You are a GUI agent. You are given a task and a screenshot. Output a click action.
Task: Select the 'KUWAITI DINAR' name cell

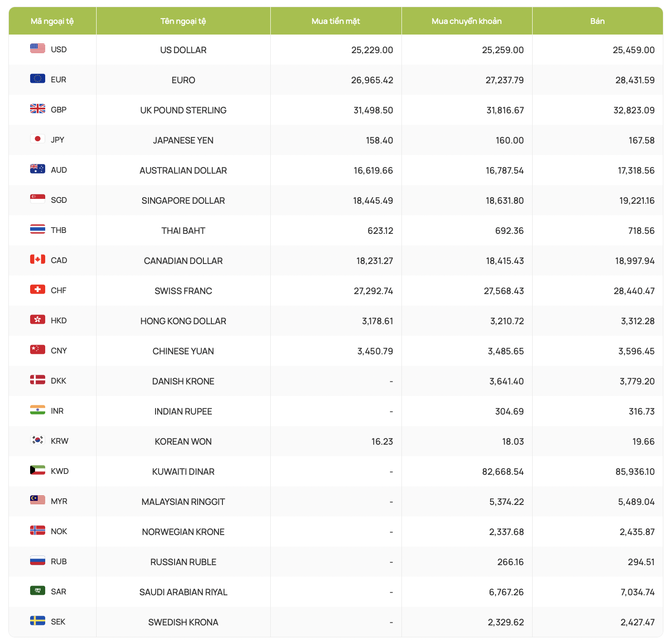click(183, 472)
